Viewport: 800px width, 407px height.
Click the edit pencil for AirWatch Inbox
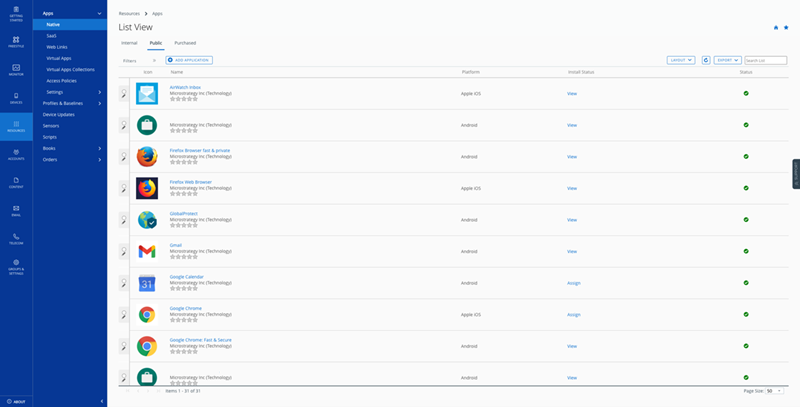point(124,95)
